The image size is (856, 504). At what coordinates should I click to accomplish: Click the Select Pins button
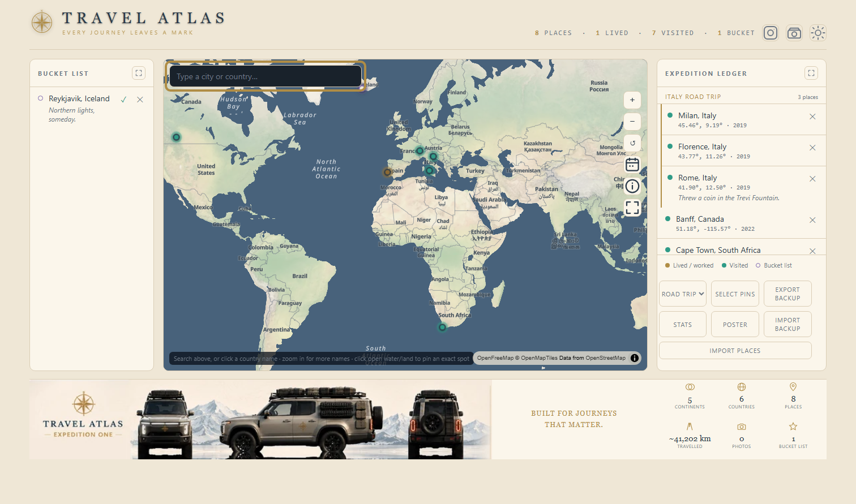coord(735,294)
